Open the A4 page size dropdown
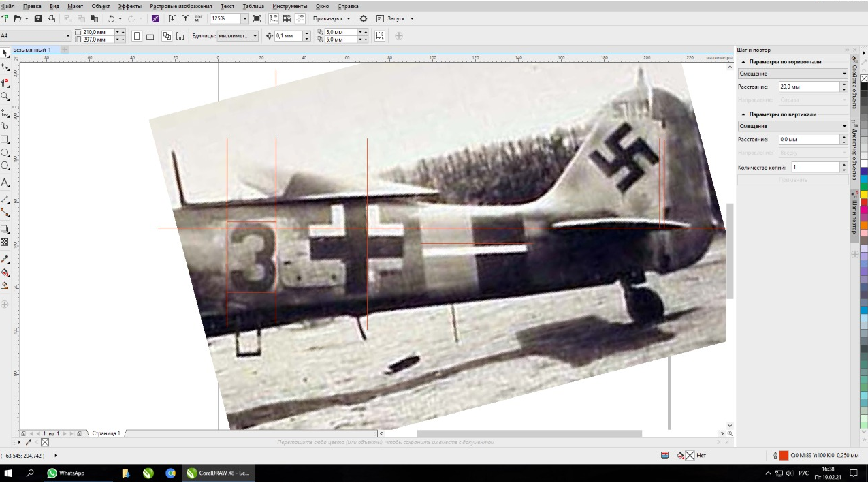 (x=67, y=36)
